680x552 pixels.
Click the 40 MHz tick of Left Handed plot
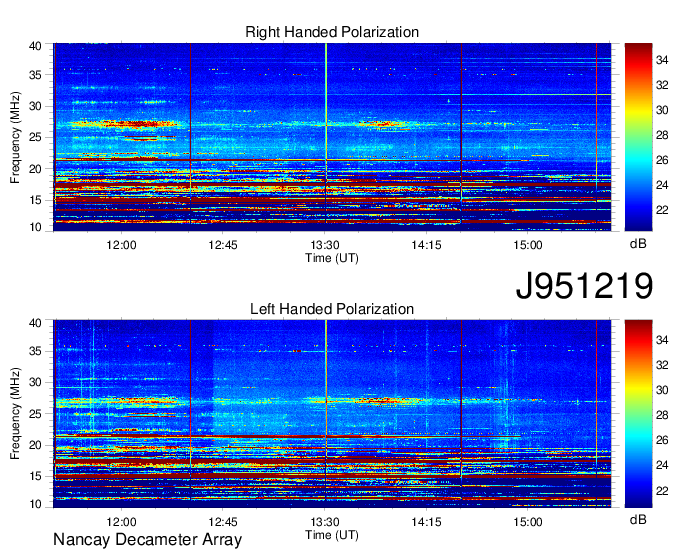35,323
